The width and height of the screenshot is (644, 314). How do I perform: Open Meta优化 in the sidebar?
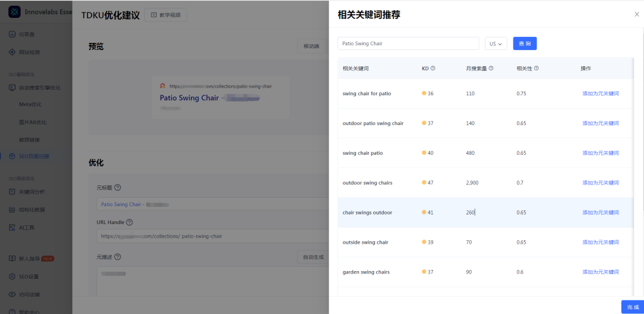point(32,104)
